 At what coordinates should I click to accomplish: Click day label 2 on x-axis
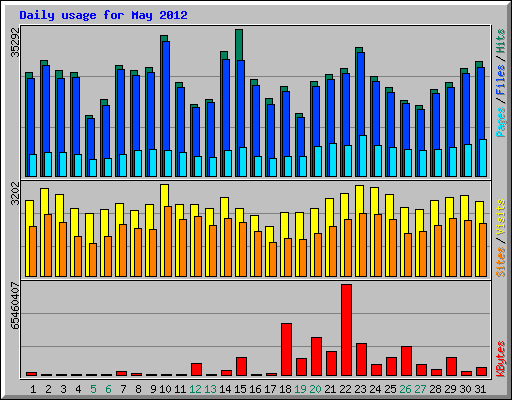pos(48,389)
